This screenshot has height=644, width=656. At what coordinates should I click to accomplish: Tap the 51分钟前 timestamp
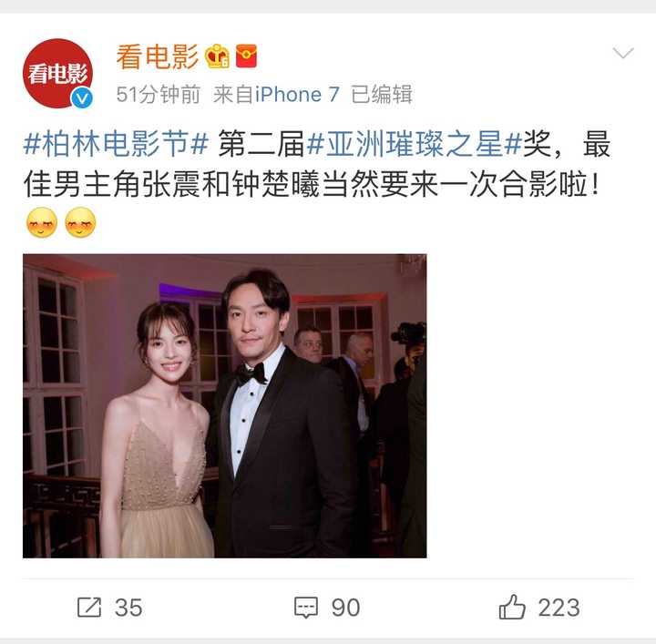[x=159, y=95]
